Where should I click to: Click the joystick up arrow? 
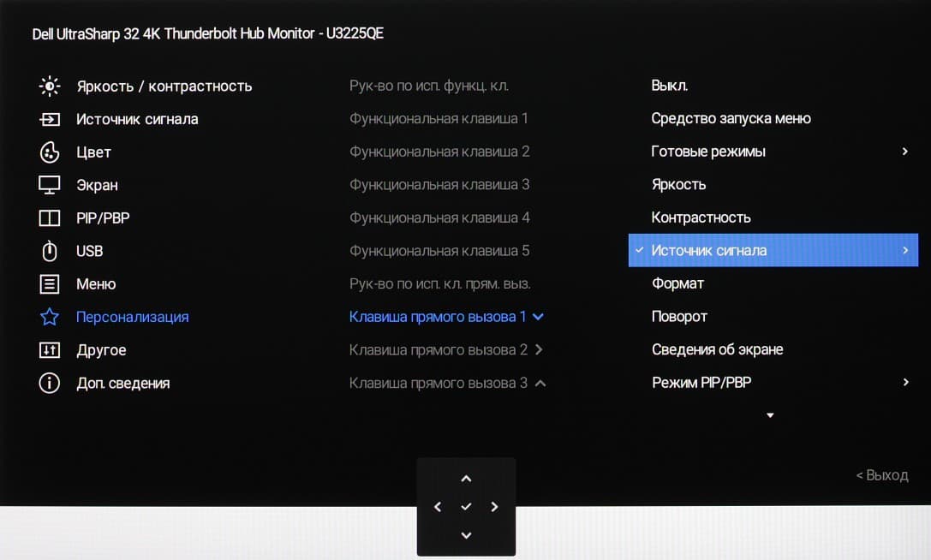466,479
